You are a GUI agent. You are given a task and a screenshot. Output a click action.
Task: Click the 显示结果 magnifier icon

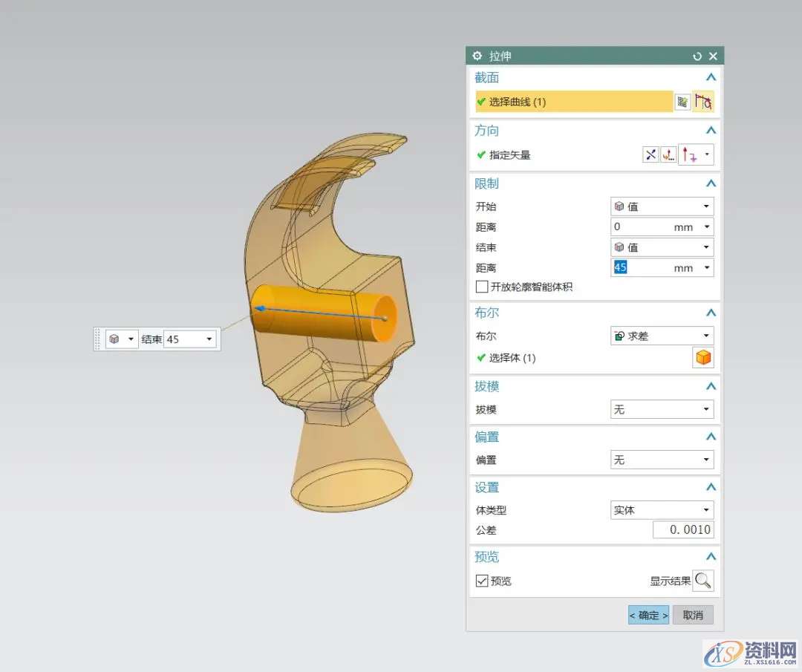pos(702,581)
